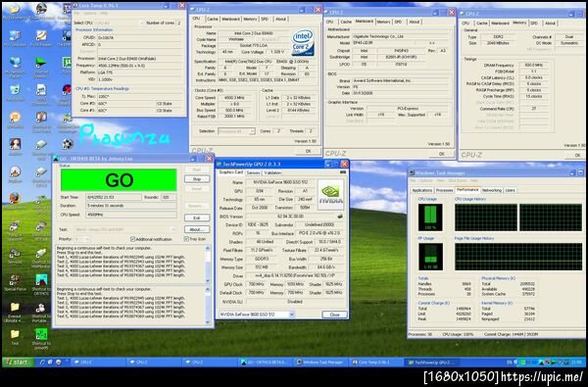Click the system tray clock
Screen dimensions: 588x387
click(576, 363)
